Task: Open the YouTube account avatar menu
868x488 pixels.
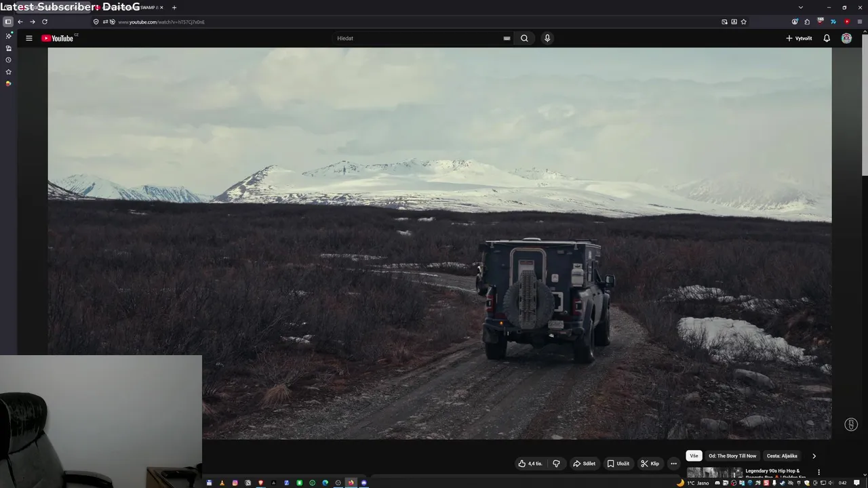Action: coord(846,38)
